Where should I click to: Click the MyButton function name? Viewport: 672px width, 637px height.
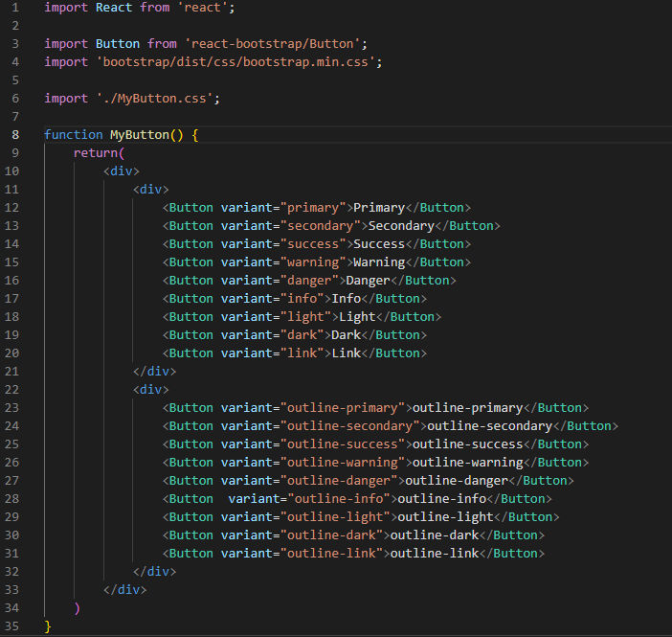(x=140, y=135)
